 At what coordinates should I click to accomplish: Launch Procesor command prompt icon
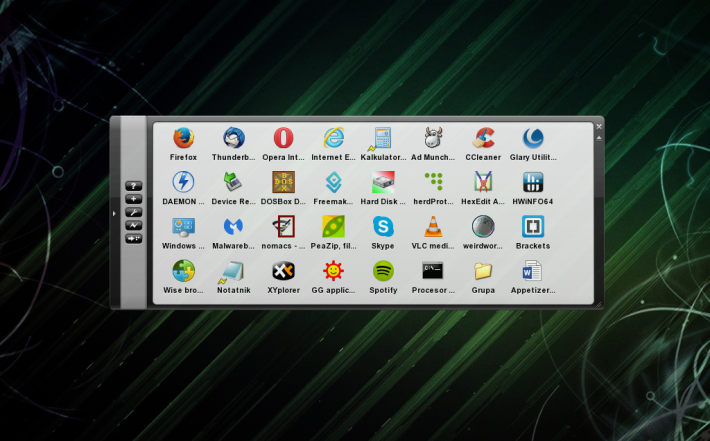coord(433,271)
